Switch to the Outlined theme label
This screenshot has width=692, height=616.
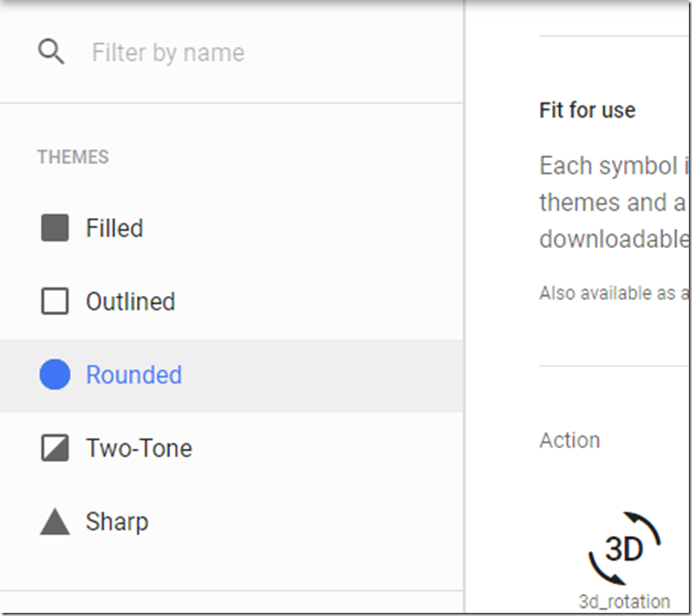pyautogui.click(x=130, y=302)
